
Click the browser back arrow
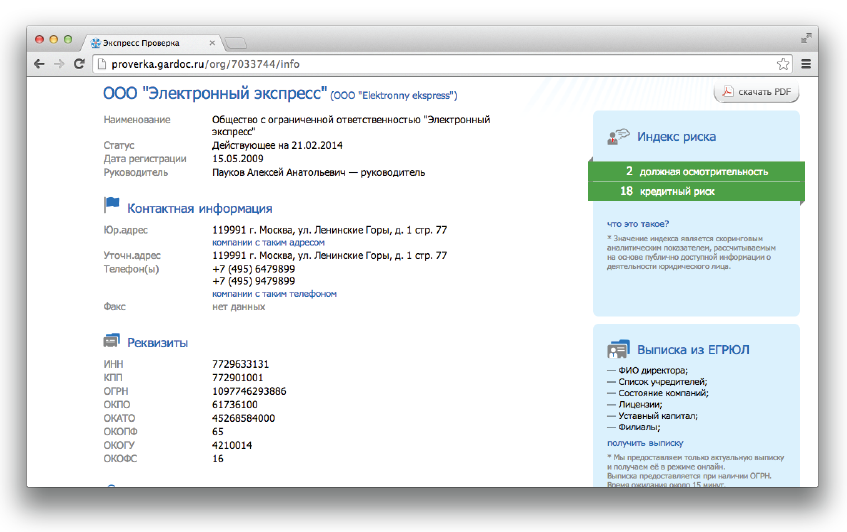pyautogui.click(x=39, y=64)
